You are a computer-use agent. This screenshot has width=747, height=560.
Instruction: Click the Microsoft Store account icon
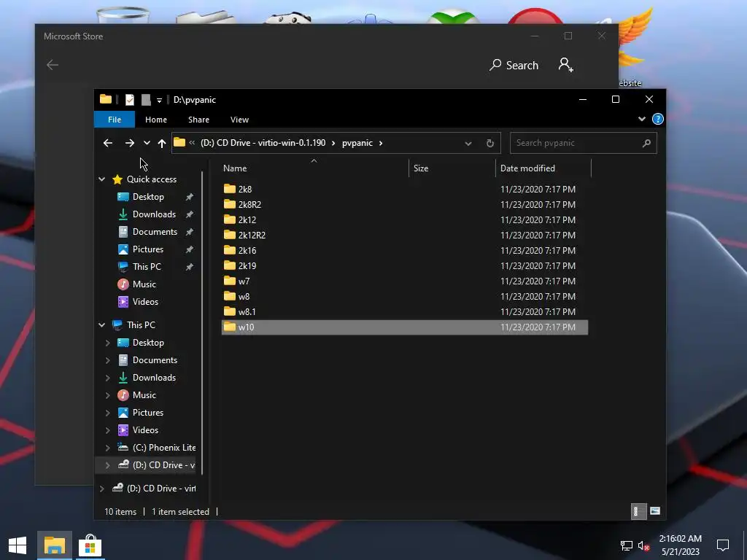pyautogui.click(x=565, y=65)
